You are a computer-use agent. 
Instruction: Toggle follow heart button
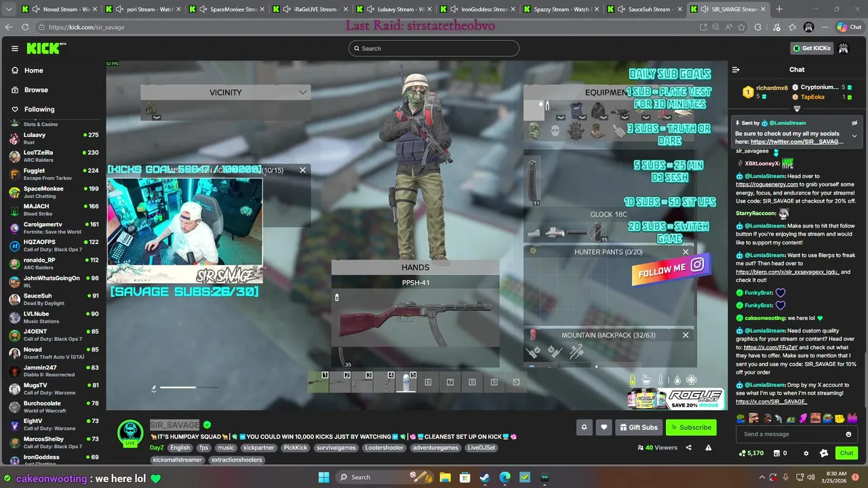click(604, 427)
